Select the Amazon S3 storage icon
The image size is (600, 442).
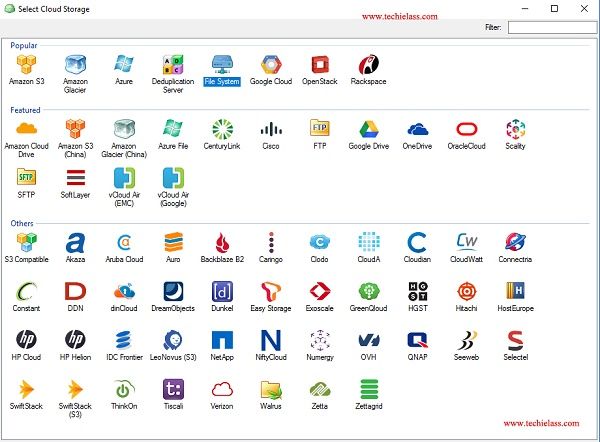(x=26, y=64)
